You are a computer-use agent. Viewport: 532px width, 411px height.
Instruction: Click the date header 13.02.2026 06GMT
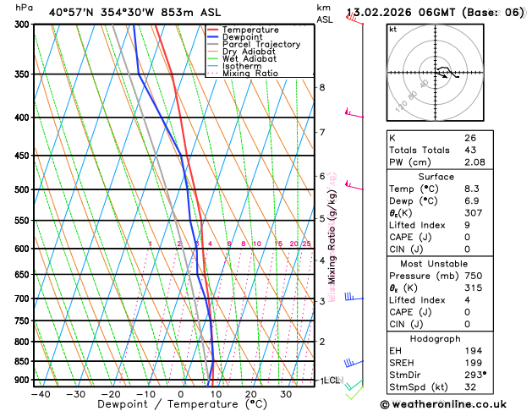401,13
